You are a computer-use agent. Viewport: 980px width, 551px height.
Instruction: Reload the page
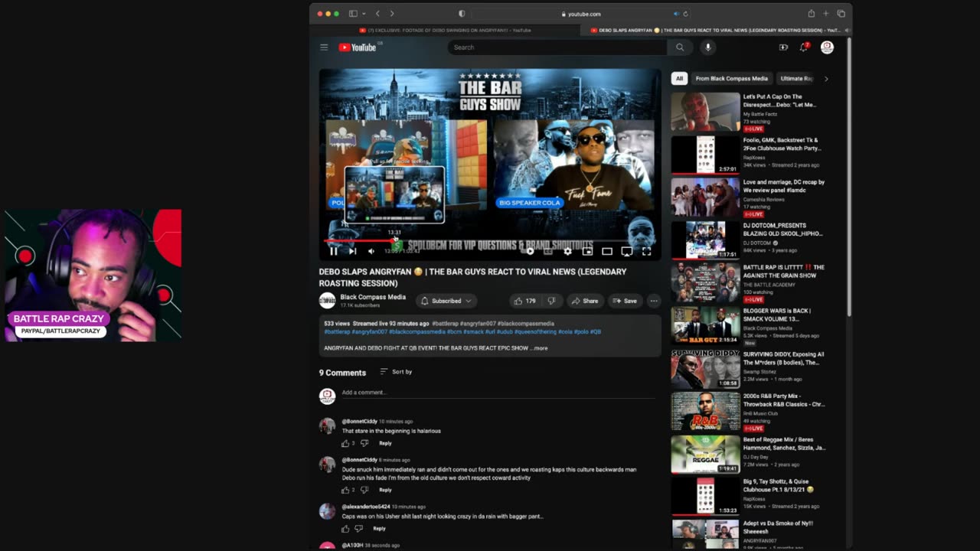point(685,14)
